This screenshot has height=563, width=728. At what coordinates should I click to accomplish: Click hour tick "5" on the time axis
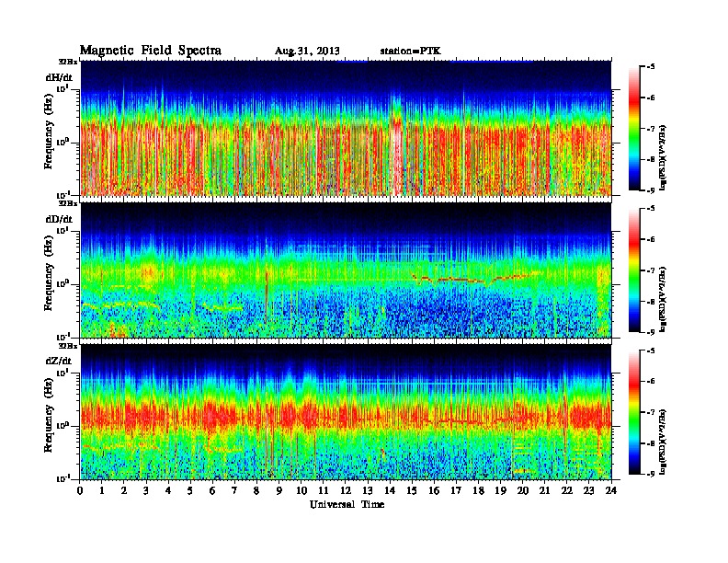(x=190, y=490)
